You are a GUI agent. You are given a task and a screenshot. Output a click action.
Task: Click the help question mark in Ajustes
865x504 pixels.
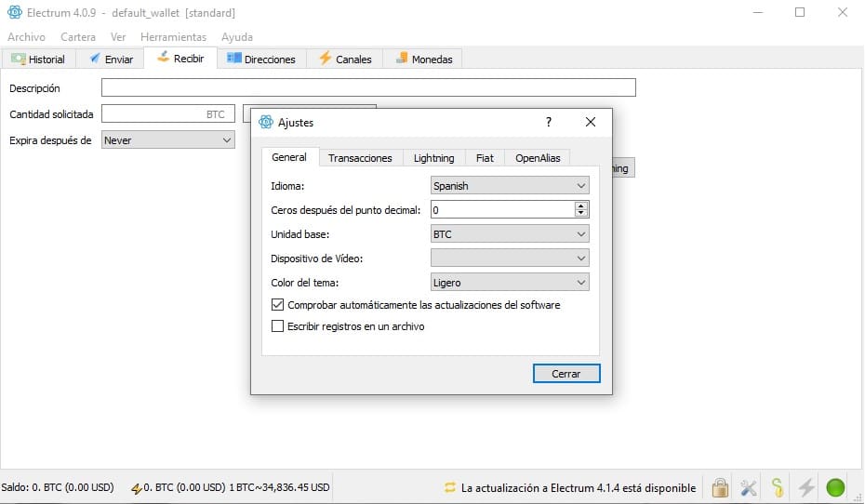[x=549, y=122]
